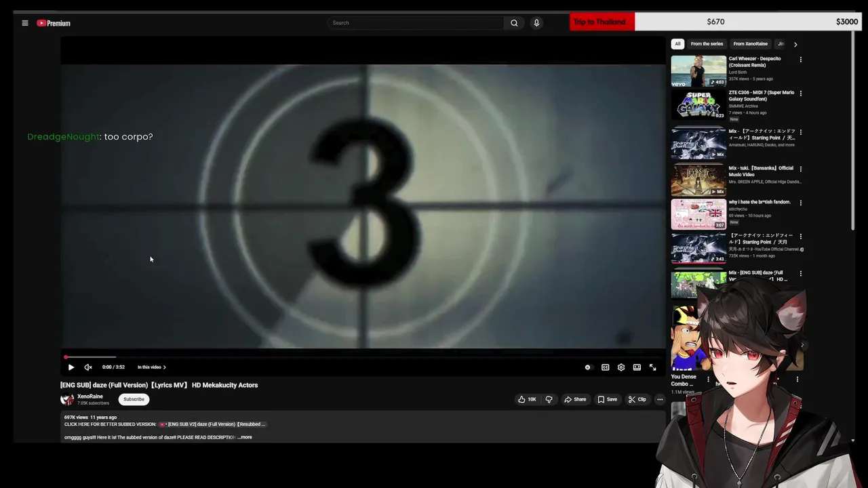Viewport: 868px width, 488px height.
Task: Unmute the video volume icon
Action: 88,367
